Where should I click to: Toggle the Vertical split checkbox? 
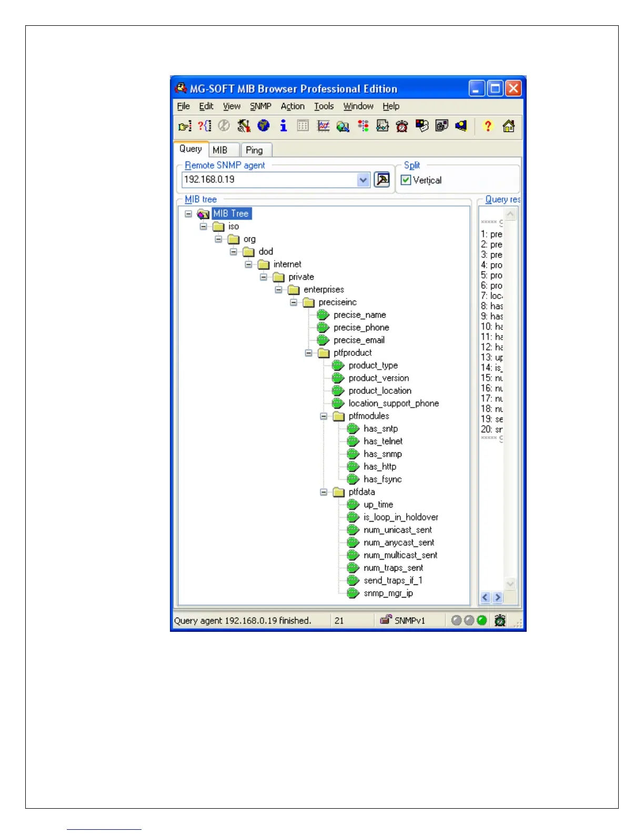pos(406,180)
